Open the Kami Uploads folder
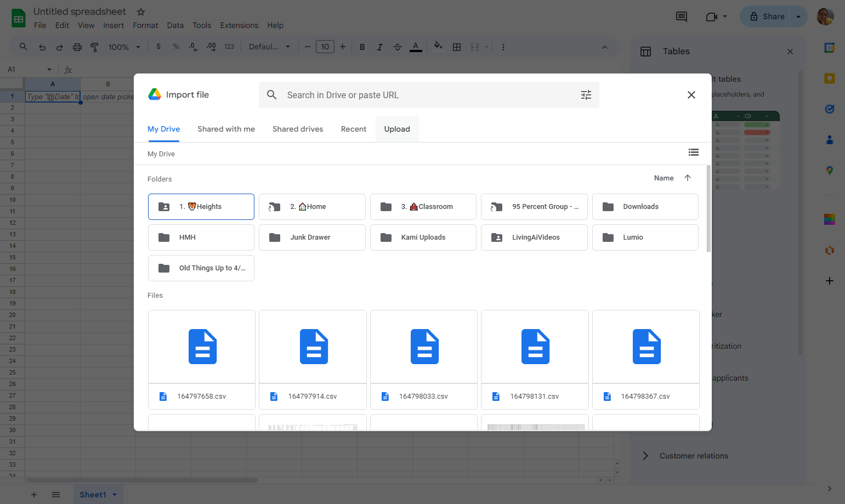Image resolution: width=845 pixels, height=504 pixels. pyautogui.click(x=423, y=237)
